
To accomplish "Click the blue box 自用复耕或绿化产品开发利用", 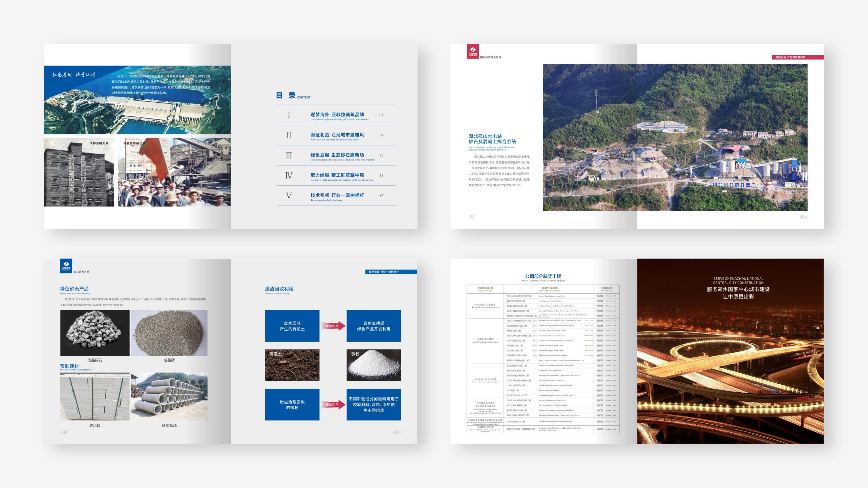I will [x=374, y=326].
